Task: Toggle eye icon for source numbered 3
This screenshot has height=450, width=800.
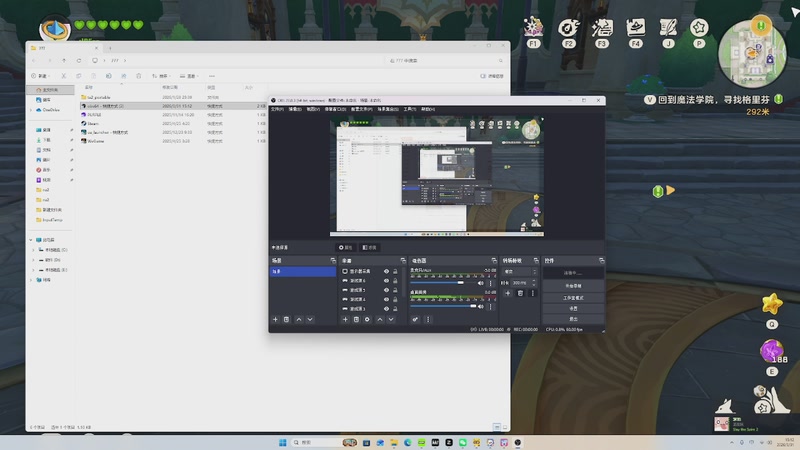Action: (x=386, y=309)
